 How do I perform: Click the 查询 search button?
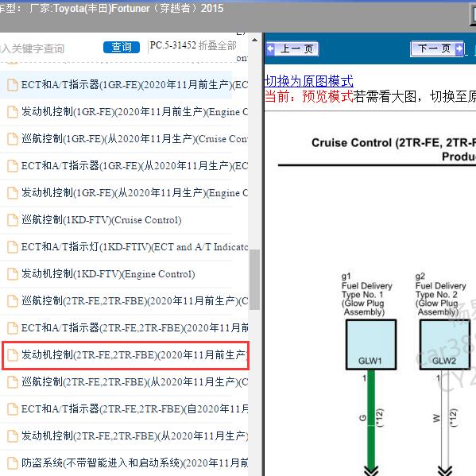122,47
